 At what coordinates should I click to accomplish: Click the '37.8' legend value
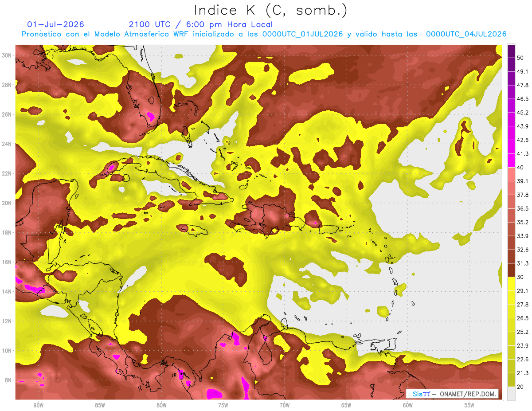tap(522, 195)
